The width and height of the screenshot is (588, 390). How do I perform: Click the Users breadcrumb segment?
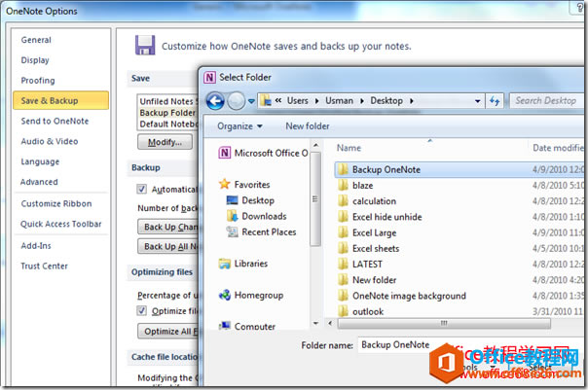[x=297, y=101]
